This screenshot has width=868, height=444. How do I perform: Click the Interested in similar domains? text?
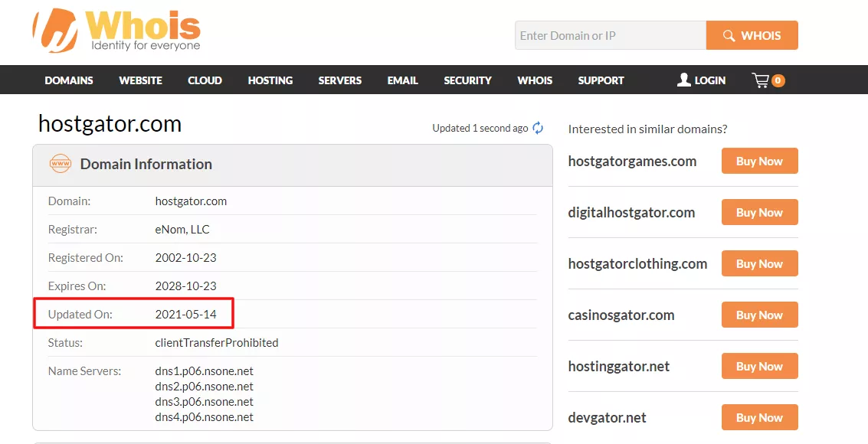click(x=647, y=129)
